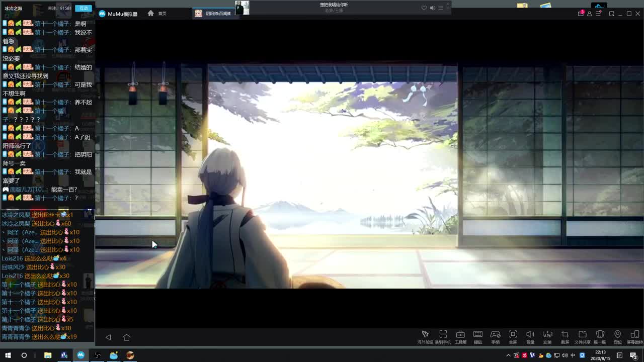Open the MuMu hamburger menu

(598, 14)
